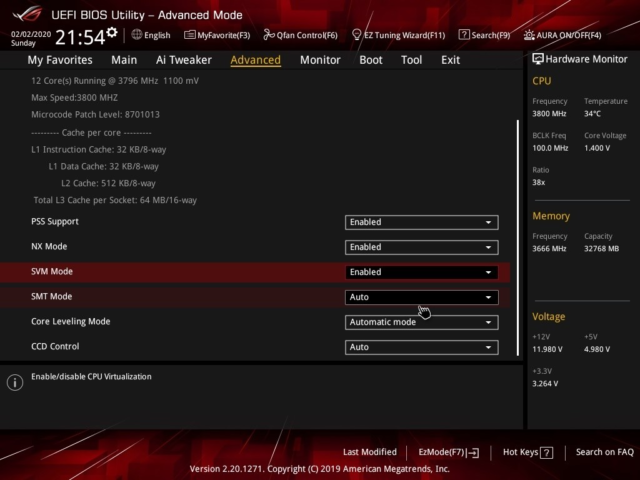Open the SVM Mode Enabled dropdown
Viewport: 640px width, 480px height.
tap(421, 272)
